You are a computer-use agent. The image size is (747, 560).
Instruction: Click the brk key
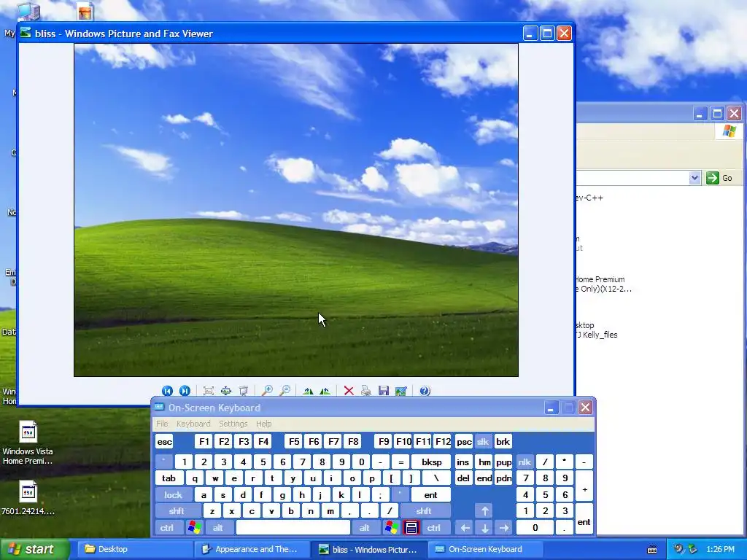point(503,442)
